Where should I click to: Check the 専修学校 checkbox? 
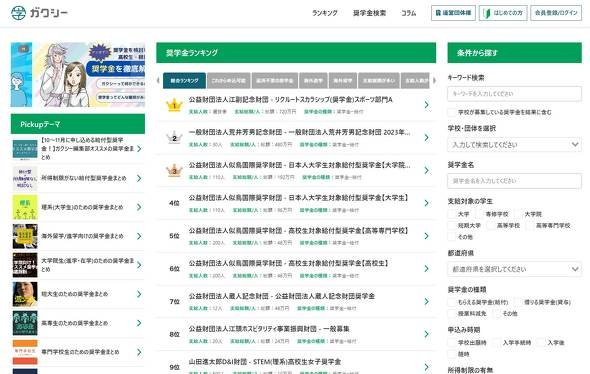tap(479, 214)
